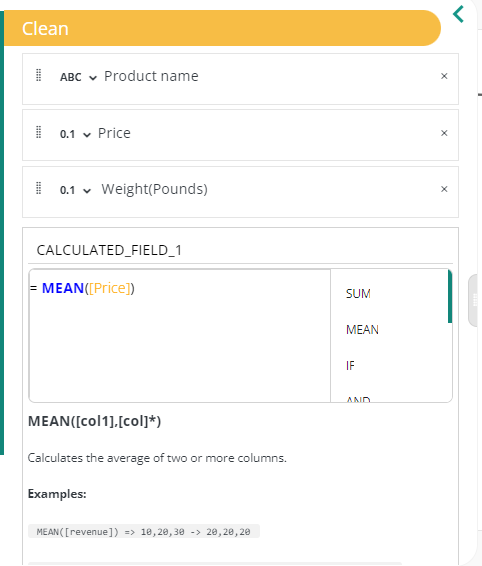This screenshot has height=566, width=482.
Task: Remove the Product name column
Action: [444, 76]
